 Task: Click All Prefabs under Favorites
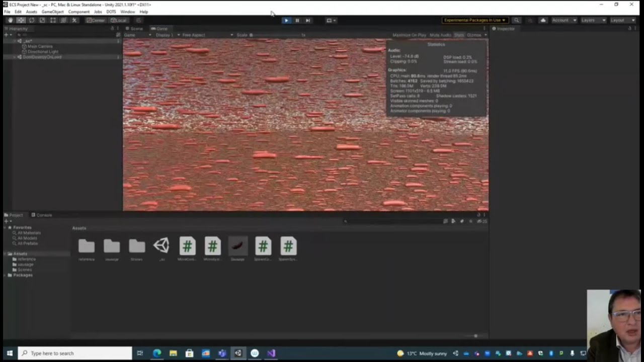tap(27, 243)
